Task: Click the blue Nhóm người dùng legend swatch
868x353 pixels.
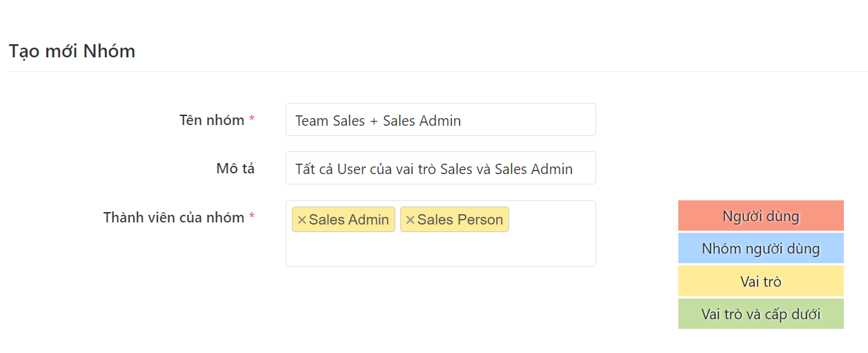Action: coord(760,249)
